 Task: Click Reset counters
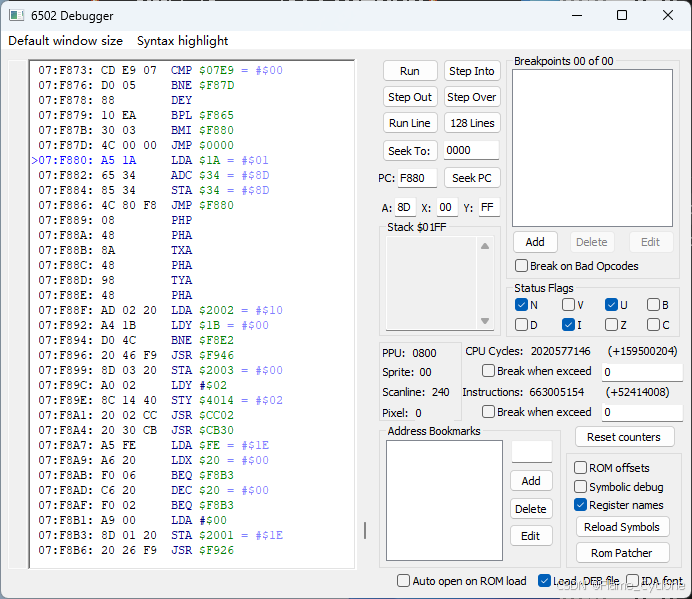tap(624, 437)
